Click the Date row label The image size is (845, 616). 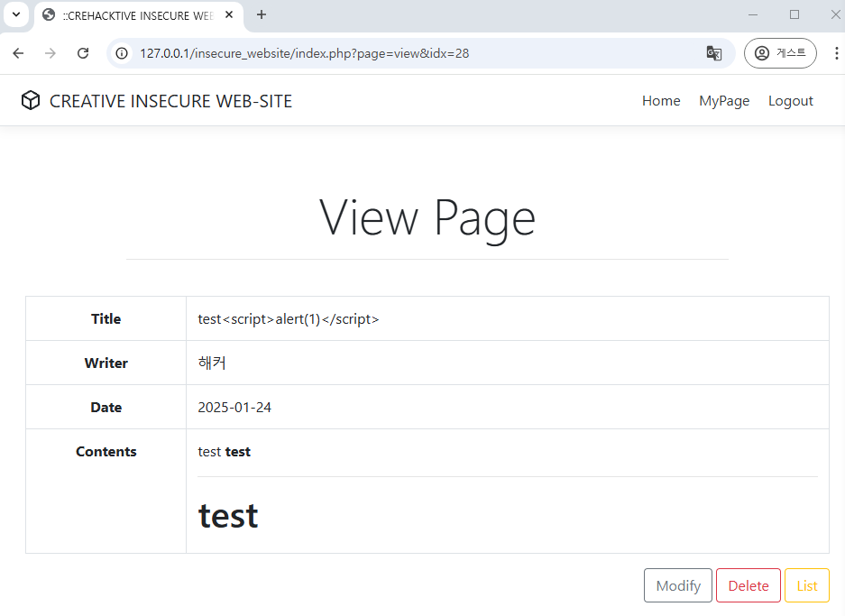tap(106, 408)
